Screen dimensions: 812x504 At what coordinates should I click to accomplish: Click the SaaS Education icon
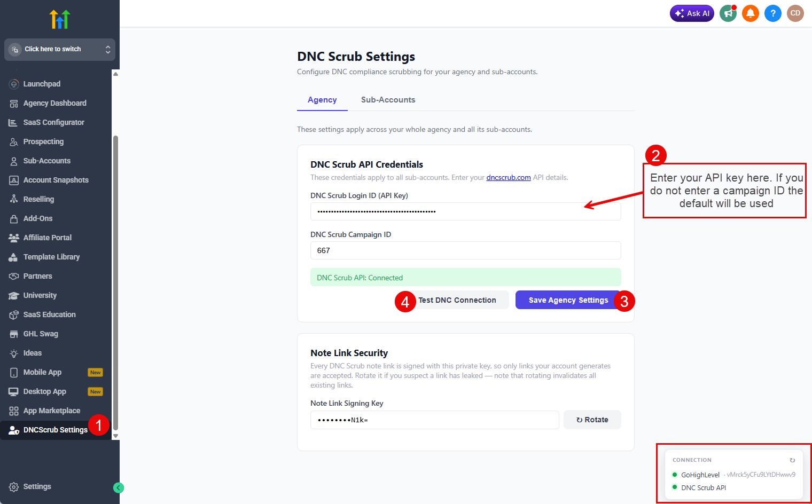tap(14, 314)
